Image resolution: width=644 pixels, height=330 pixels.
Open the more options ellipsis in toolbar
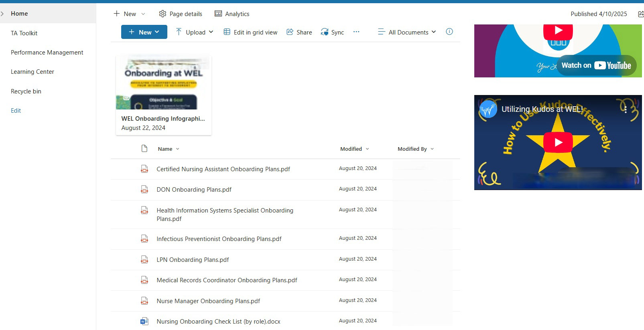(x=356, y=32)
